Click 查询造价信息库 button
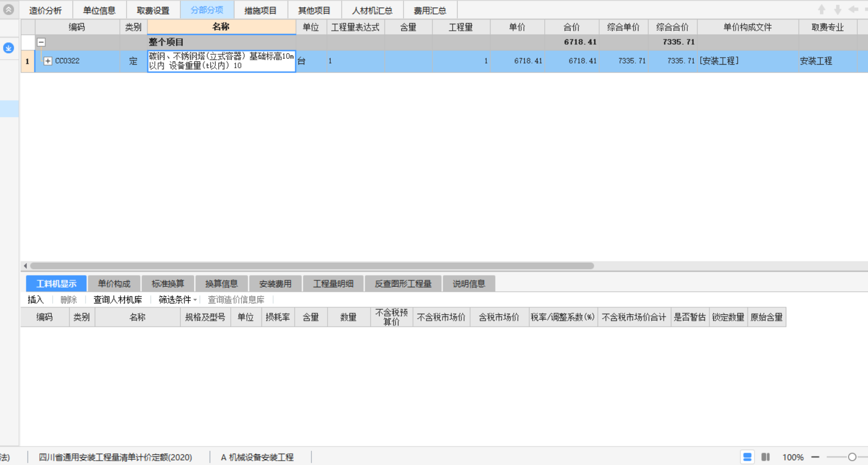The height and width of the screenshot is (465, 868). click(x=236, y=300)
